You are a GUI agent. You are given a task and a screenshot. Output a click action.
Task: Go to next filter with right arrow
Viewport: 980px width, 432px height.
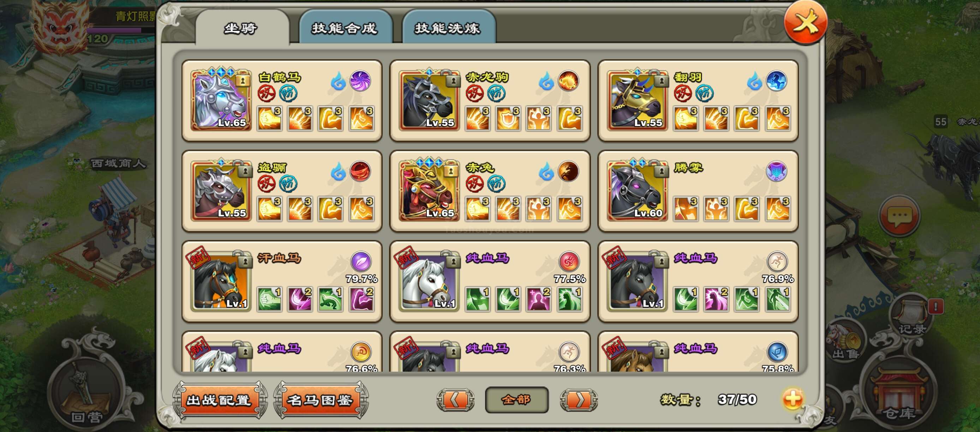point(579,400)
